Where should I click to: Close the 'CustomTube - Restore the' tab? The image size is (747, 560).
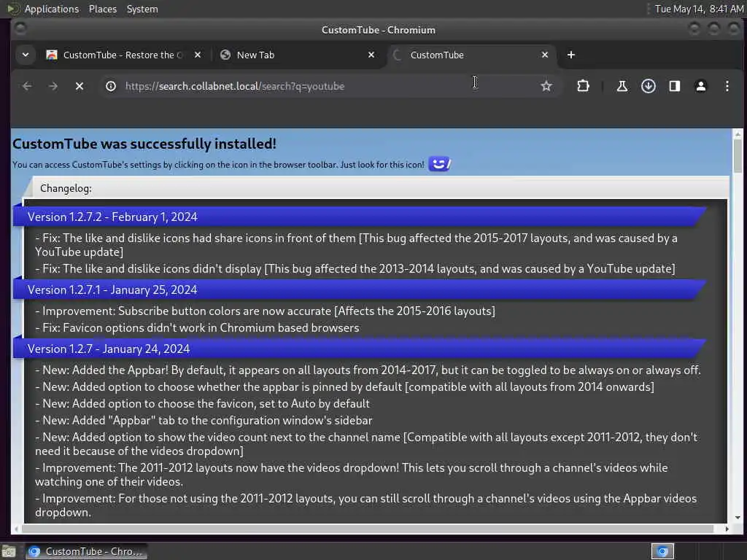[x=198, y=55]
